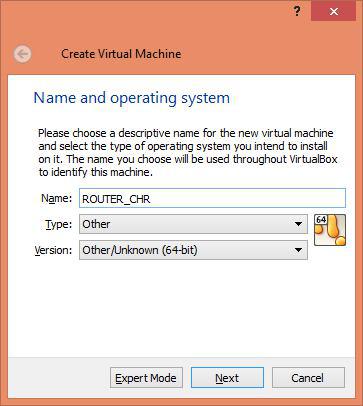The width and height of the screenshot is (363, 406).
Task: Focus the Name field containing ROUTER_CHR
Action: (212, 198)
